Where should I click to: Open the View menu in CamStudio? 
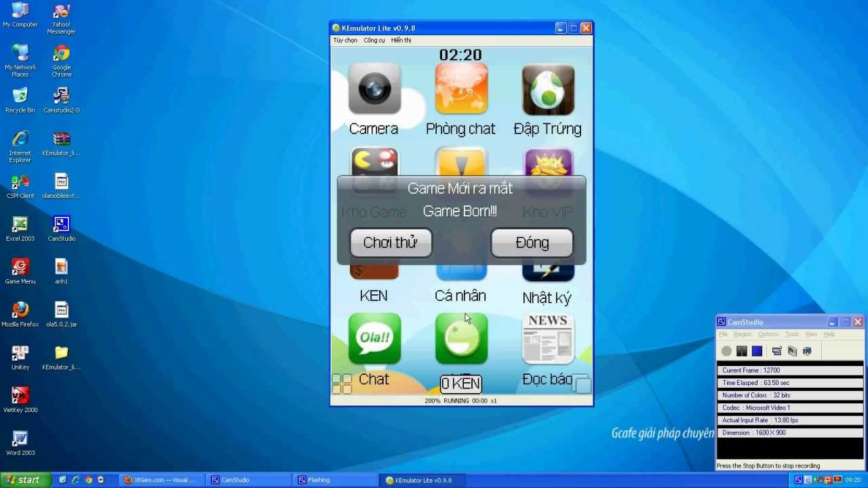tap(811, 334)
